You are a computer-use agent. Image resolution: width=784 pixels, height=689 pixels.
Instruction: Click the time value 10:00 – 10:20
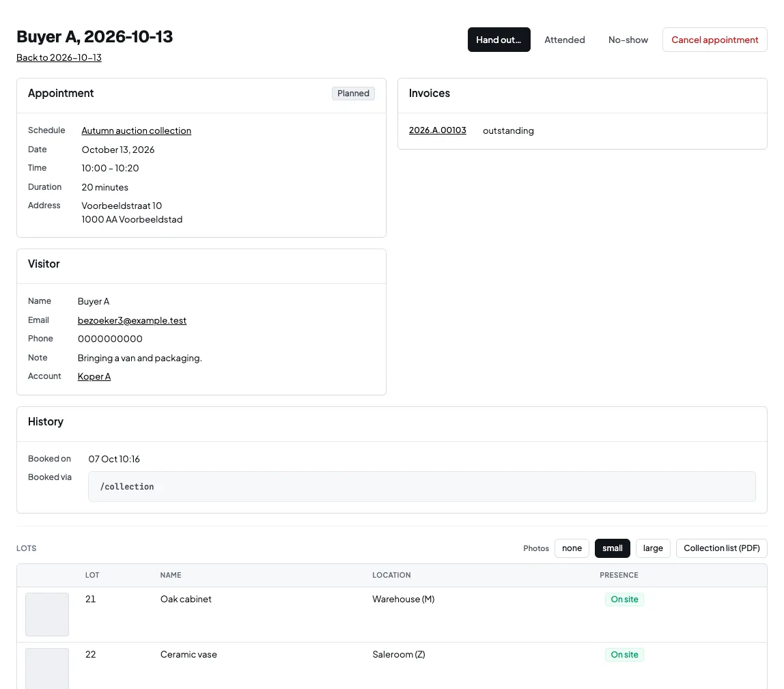[x=110, y=168]
